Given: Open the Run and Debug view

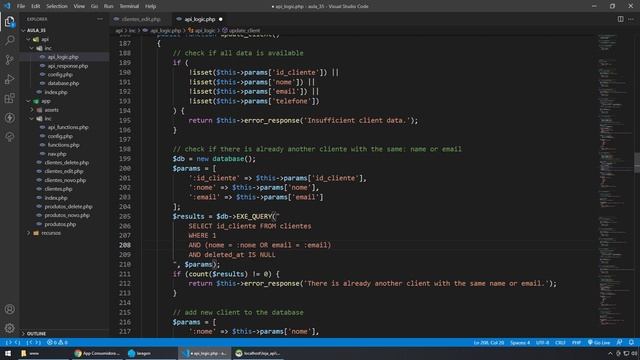Looking at the screenshot, I should pos(9,79).
